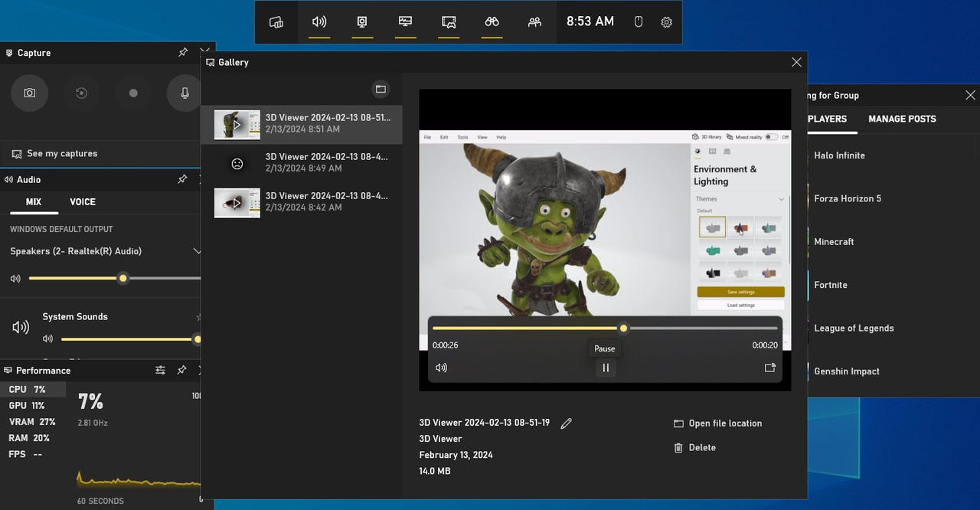Open the Widget menu in Game Bar
Screen dimensions: 980x510
tap(276, 22)
